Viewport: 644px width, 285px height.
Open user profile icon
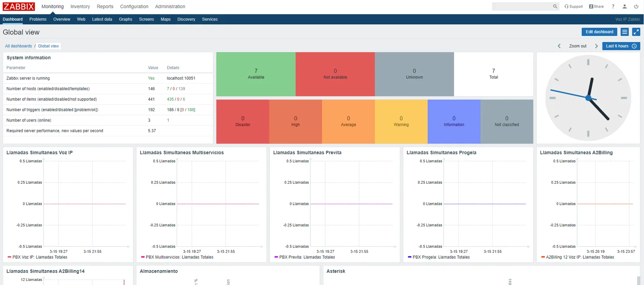pyautogui.click(x=625, y=6)
